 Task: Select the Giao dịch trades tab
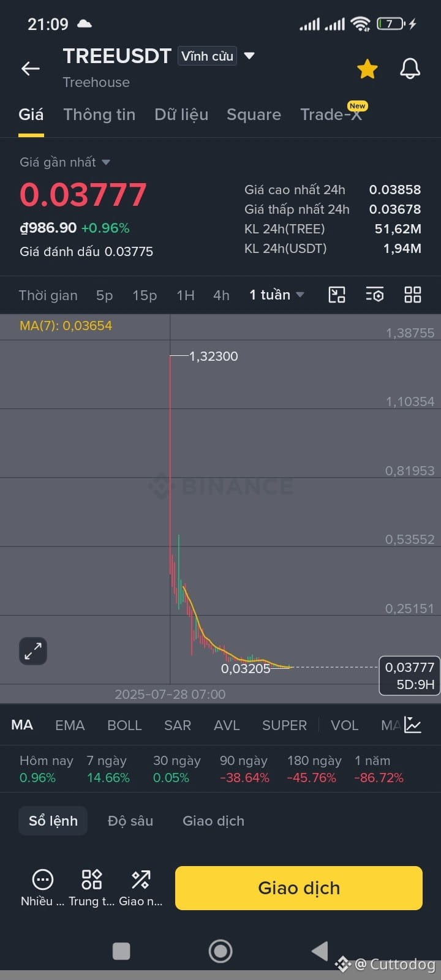pos(213,821)
